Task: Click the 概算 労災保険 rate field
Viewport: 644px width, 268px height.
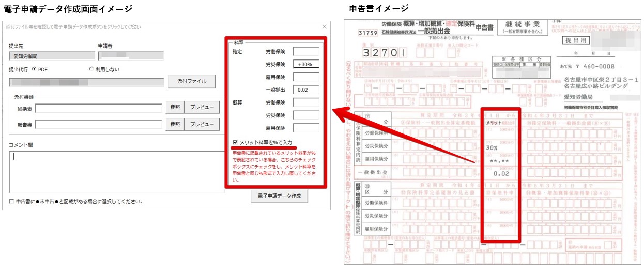Action: click(306, 115)
